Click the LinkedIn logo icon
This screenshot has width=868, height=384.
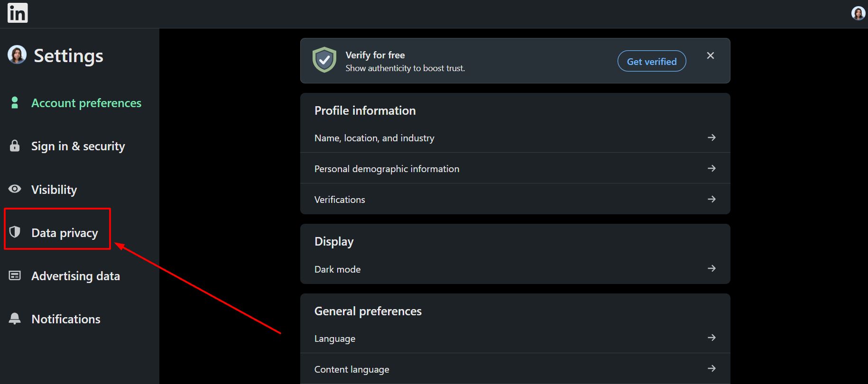pos(18,13)
